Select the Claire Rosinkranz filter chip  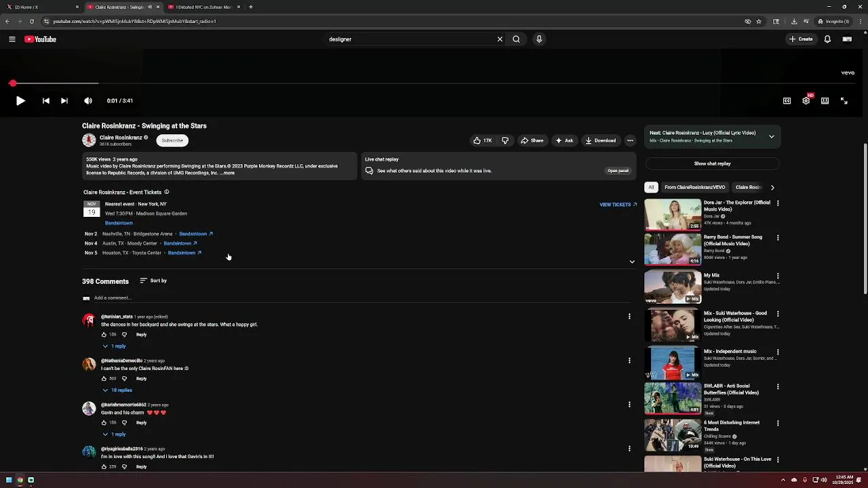[748, 188]
